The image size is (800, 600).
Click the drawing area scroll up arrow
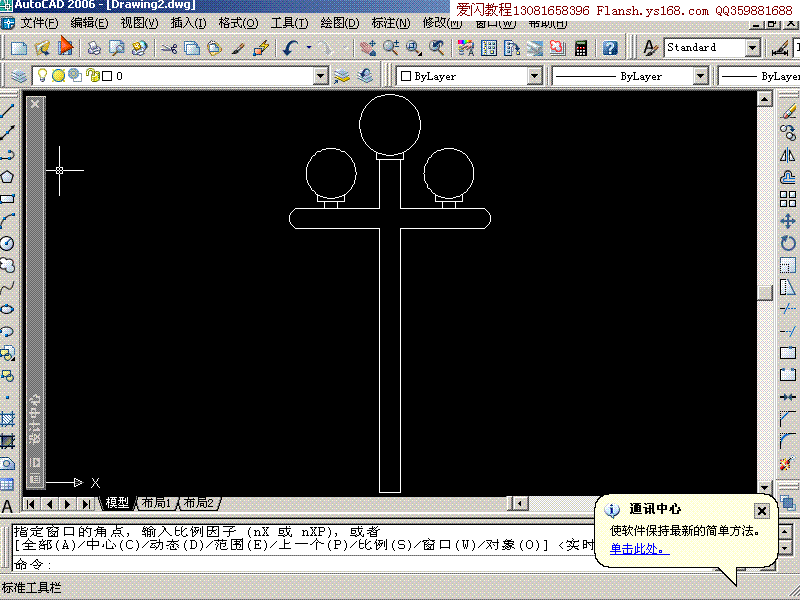764,98
